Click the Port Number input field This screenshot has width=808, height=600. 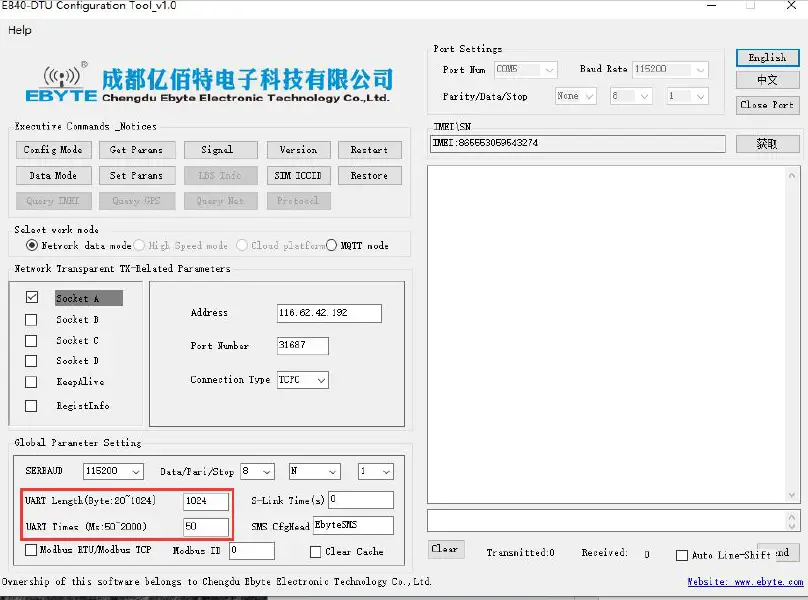point(302,345)
